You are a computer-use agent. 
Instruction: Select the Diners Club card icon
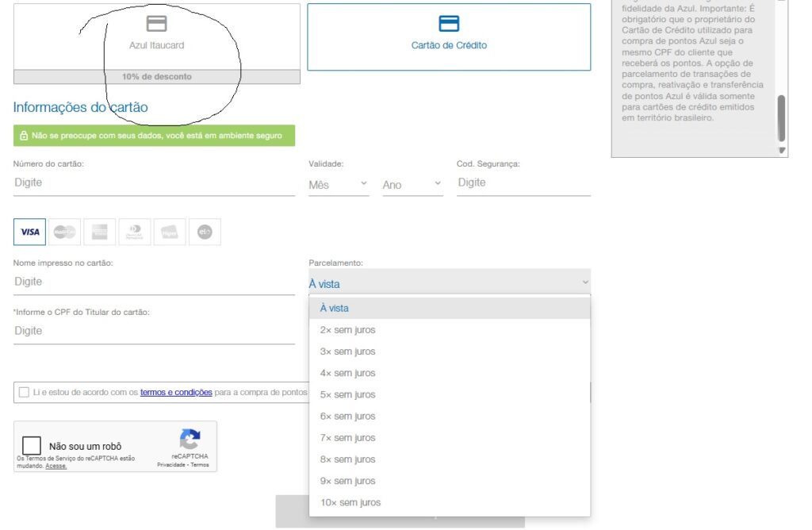click(135, 232)
